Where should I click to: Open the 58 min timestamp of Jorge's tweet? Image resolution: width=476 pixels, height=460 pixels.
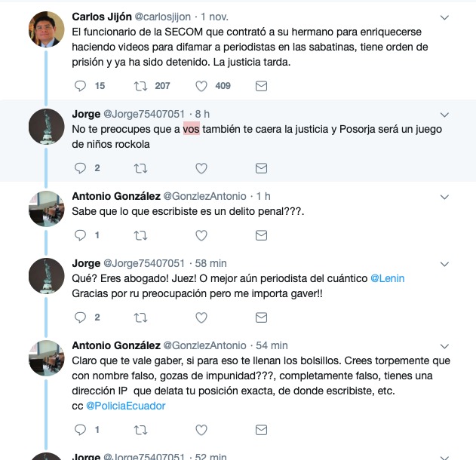(210, 263)
